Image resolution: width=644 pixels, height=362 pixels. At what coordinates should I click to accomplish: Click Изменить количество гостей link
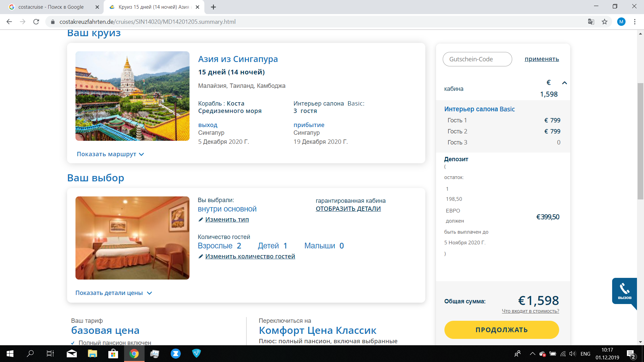250,256
